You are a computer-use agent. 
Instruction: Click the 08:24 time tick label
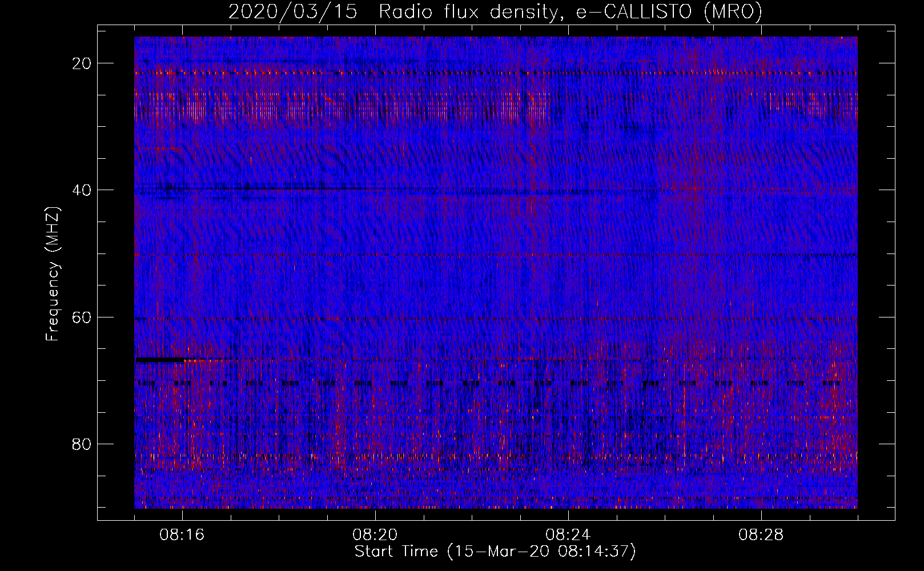click(x=568, y=535)
